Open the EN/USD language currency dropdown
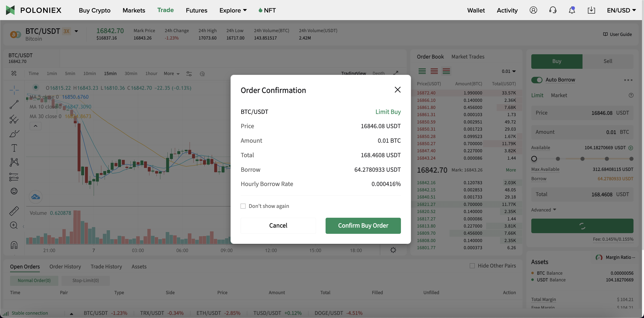The width and height of the screenshot is (644, 318). point(622,10)
